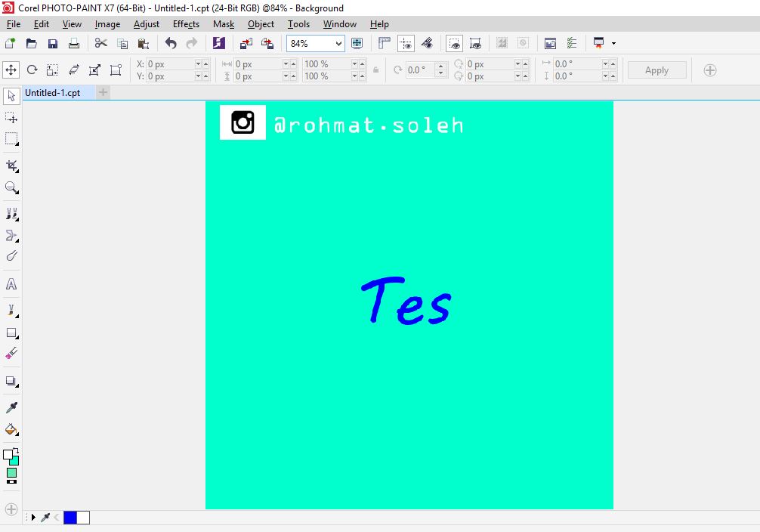Click the Import icon in standard toolbar
The image size is (760, 532).
(246, 44)
